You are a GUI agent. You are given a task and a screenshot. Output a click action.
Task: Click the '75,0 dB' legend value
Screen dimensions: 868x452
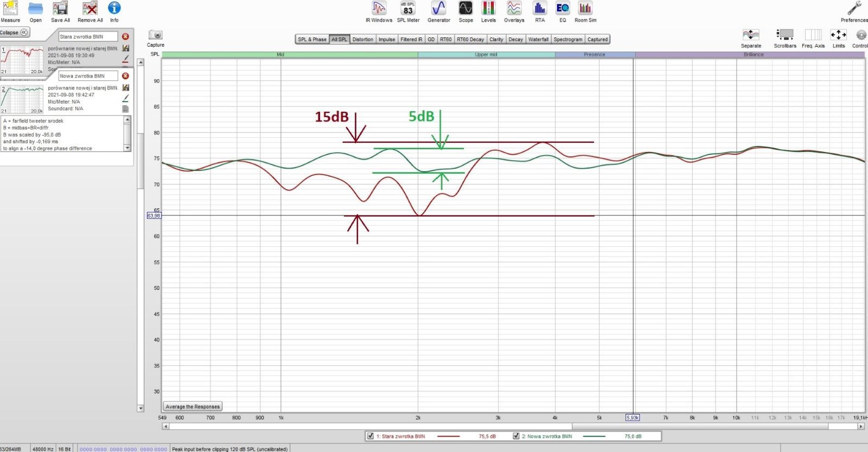click(x=633, y=436)
